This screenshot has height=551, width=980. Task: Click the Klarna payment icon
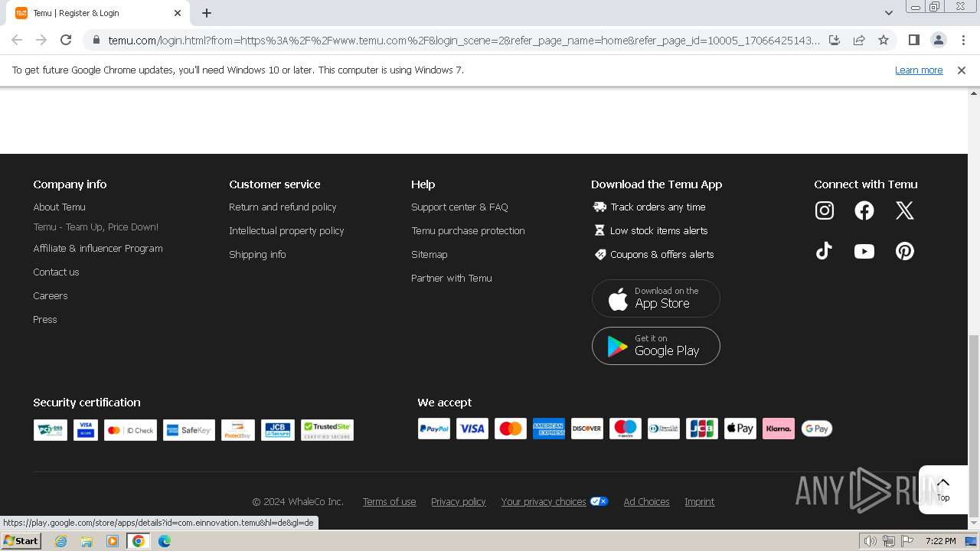pyautogui.click(x=779, y=429)
